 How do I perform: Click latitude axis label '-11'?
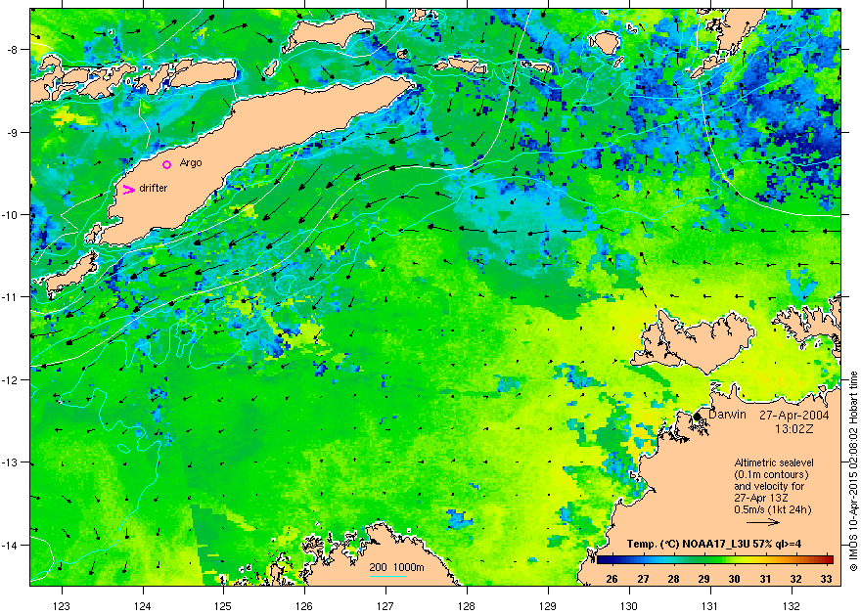click(x=11, y=297)
